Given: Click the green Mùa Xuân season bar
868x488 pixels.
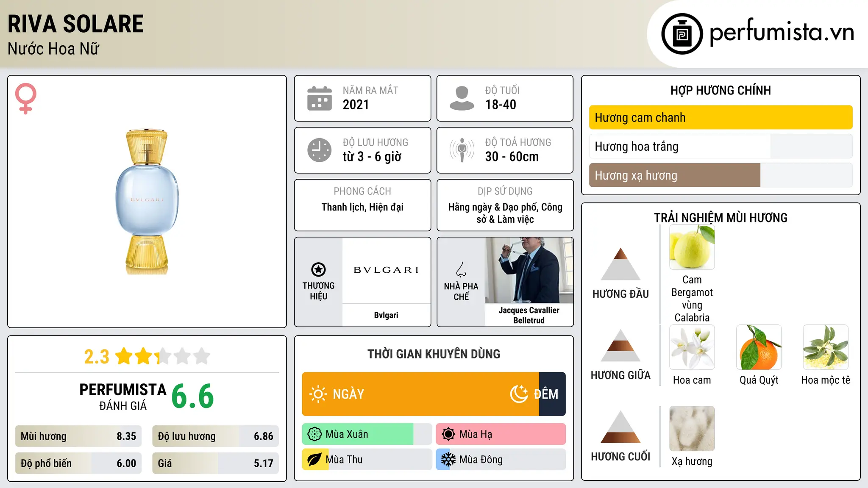Looking at the screenshot, I should point(367,434).
